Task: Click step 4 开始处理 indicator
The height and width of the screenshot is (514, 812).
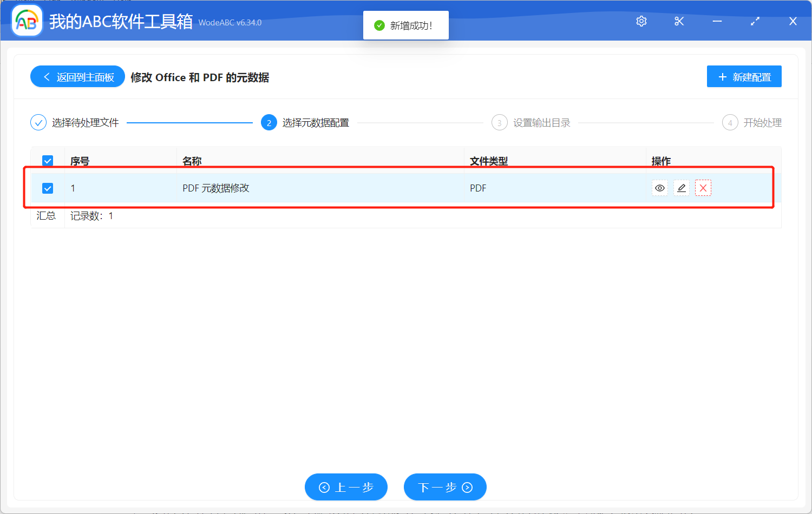Action: pyautogui.click(x=730, y=122)
